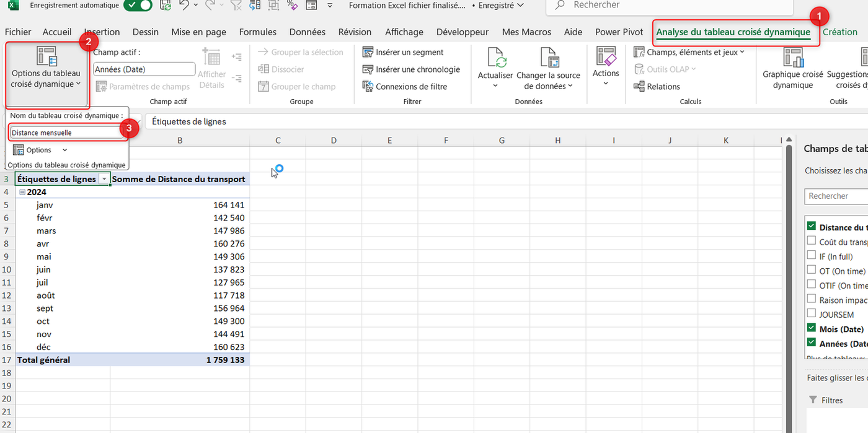Open the Actions dropdown arrow

pos(606,84)
